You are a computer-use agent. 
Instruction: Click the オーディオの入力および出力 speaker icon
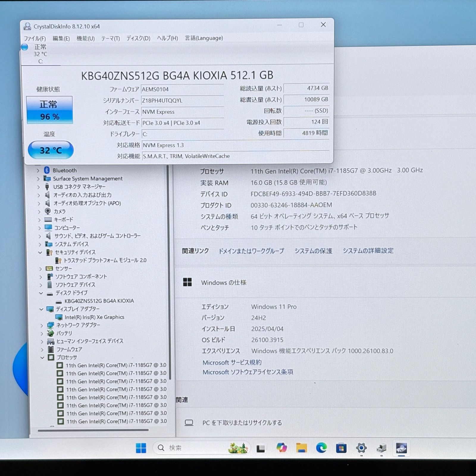47,195
